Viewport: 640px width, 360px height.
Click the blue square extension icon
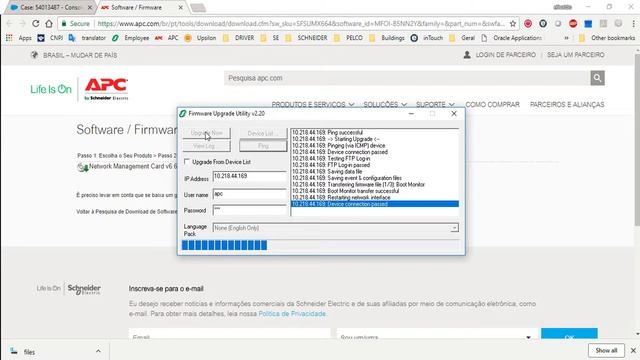click(588, 24)
